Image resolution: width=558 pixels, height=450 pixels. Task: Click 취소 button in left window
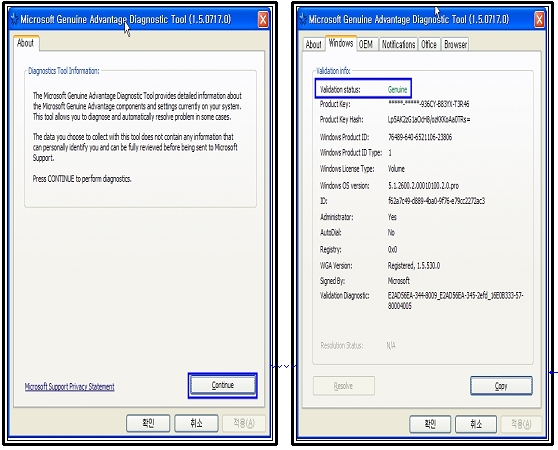click(x=196, y=423)
